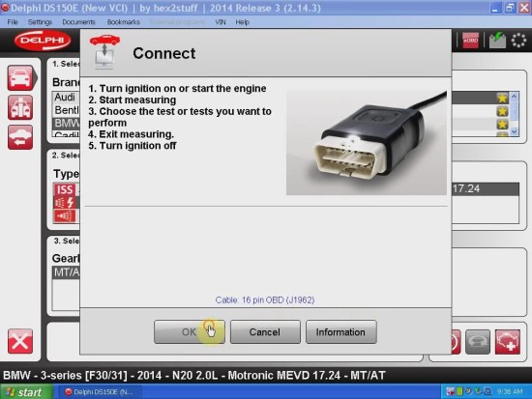Toggle favorite star in second list row
The image size is (532, 399).
pyautogui.click(x=502, y=111)
